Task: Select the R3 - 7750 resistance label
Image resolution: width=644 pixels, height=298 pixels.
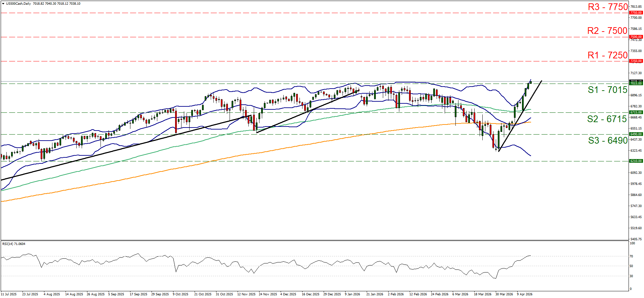Action: (607, 7)
